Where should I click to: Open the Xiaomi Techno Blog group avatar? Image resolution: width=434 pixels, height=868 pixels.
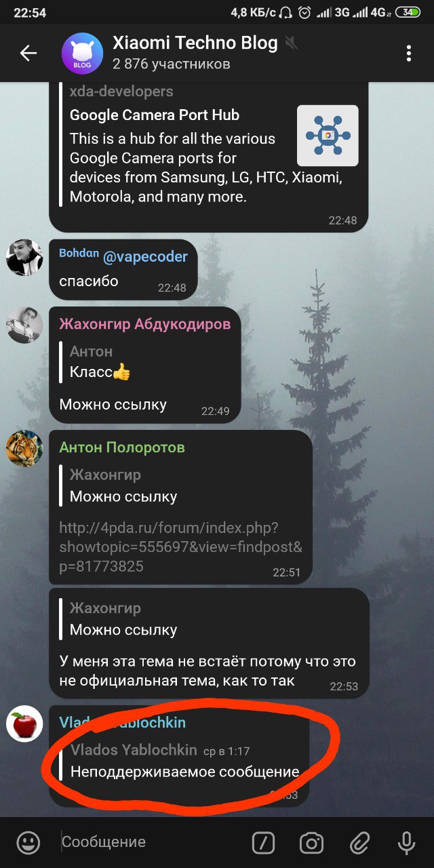(x=82, y=53)
